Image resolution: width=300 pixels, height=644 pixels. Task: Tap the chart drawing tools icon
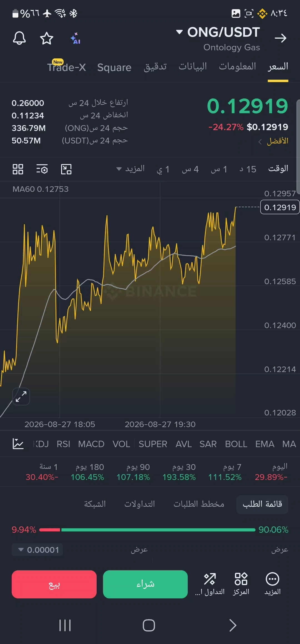point(66,169)
